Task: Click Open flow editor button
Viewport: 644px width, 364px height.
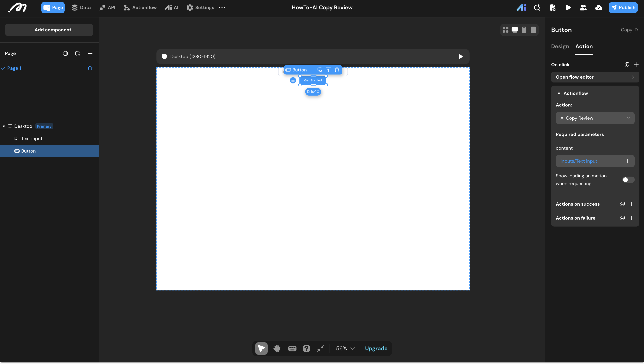Action: tap(595, 77)
